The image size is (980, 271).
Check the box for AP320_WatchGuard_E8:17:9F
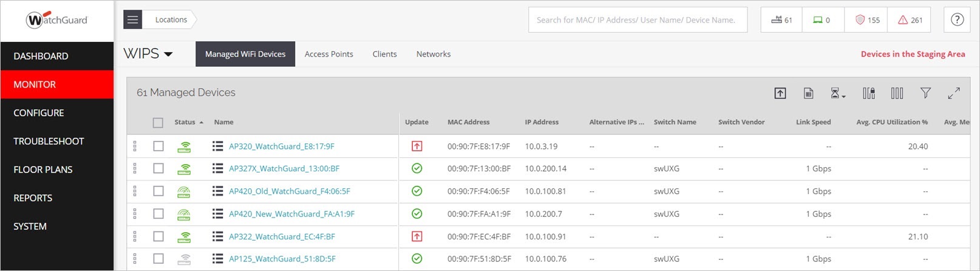point(158,146)
